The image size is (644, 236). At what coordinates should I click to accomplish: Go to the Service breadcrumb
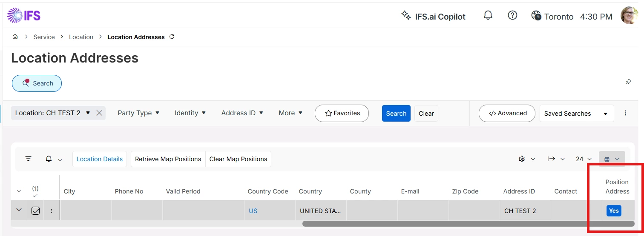click(x=44, y=37)
